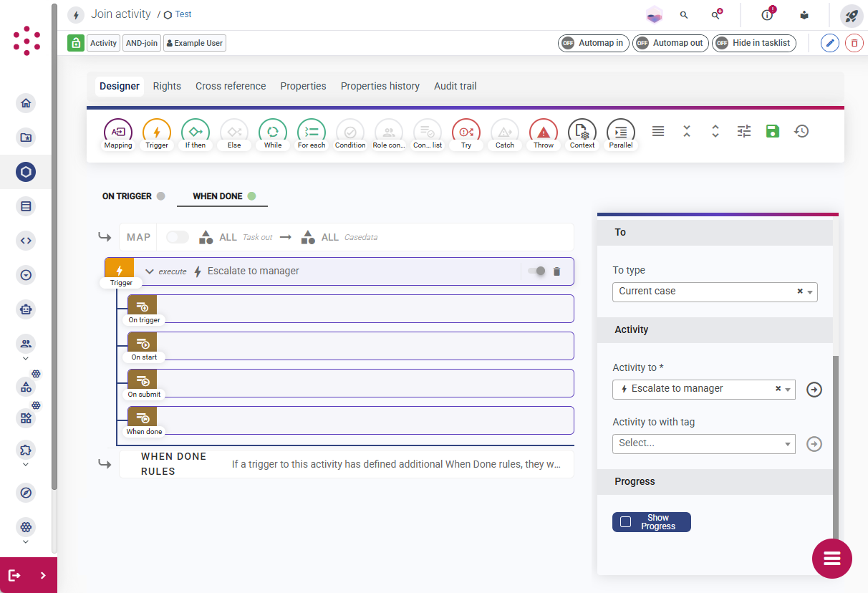
Task: Click the info icon with alert badge
Action: pyautogui.click(x=768, y=14)
